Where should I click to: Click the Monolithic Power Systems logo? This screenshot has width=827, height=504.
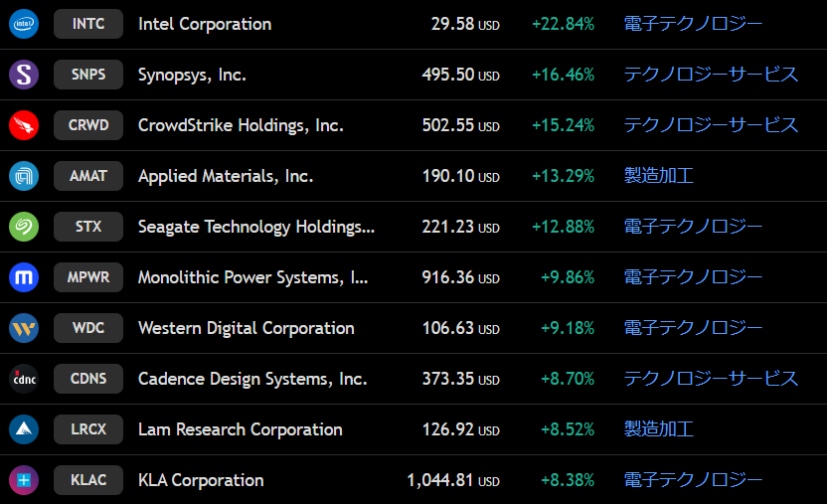click(23, 277)
